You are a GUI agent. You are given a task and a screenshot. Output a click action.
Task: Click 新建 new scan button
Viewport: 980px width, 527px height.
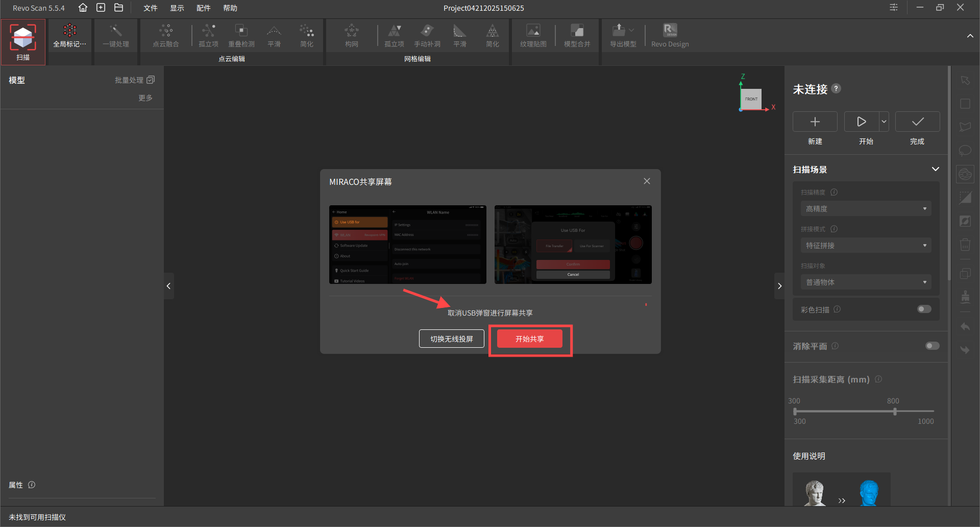tap(815, 122)
